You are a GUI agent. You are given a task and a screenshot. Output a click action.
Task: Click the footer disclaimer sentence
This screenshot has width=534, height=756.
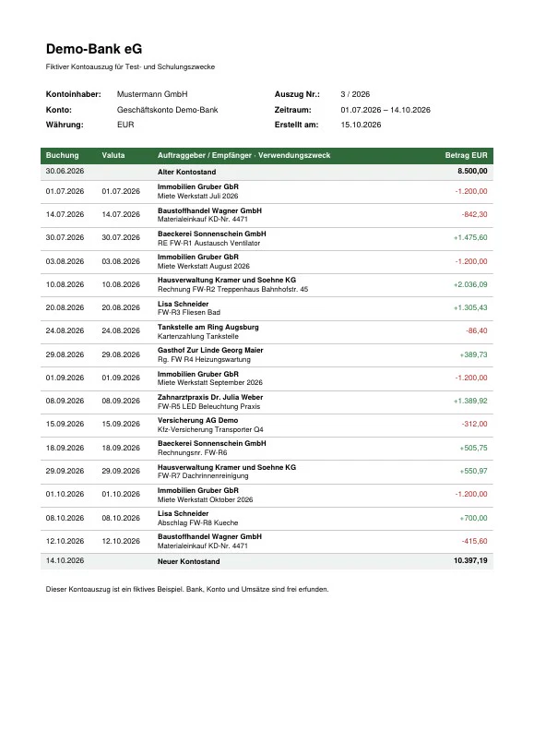[x=187, y=589]
